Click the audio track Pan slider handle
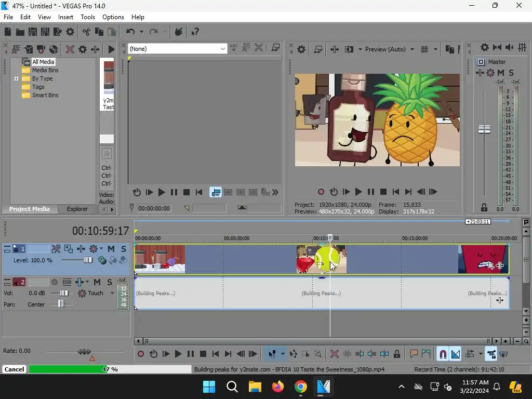 click(61, 304)
